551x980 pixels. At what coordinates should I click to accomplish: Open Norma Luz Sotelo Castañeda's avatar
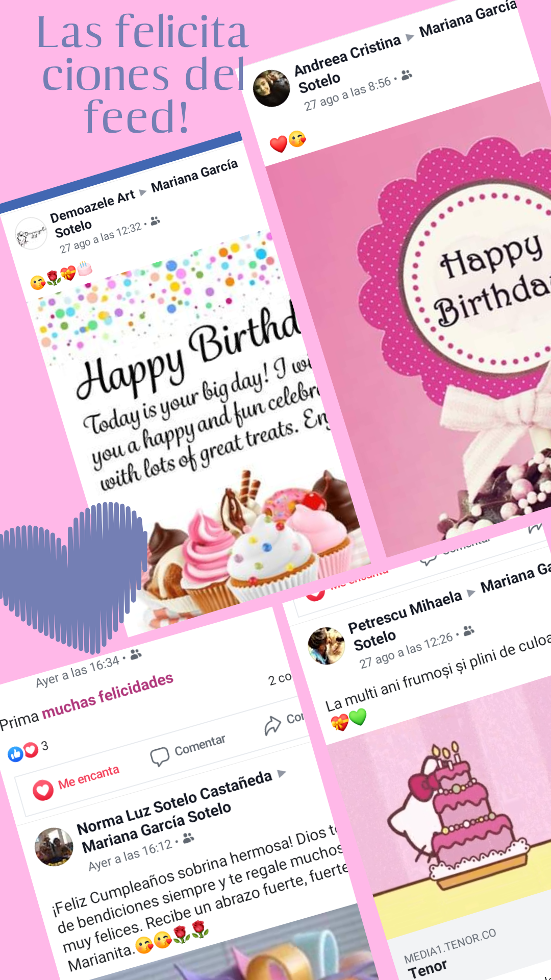[x=54, y=847]
